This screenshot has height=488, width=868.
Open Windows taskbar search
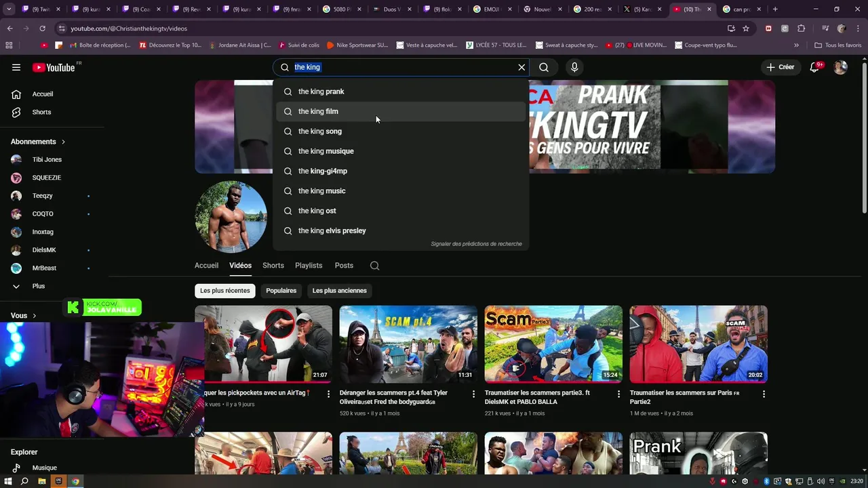point(25,481)
